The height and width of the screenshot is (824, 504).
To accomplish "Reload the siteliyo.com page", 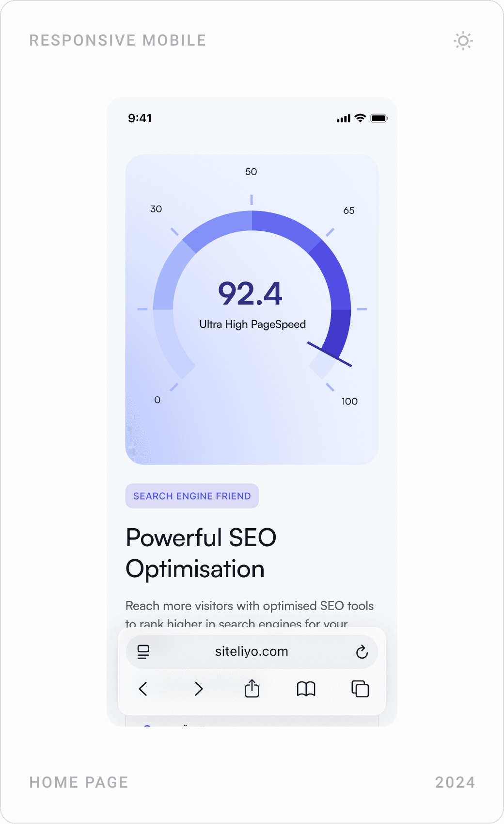I will pyautogui.click(x=362, y=652).
